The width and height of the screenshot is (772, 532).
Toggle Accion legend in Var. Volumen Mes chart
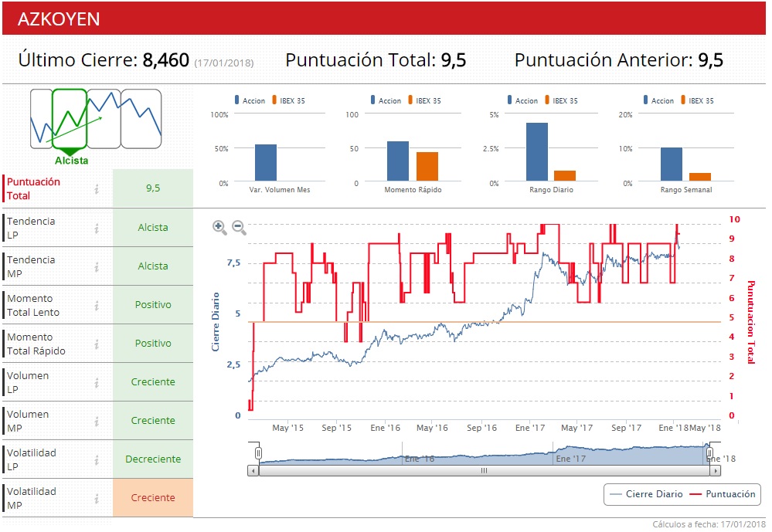(x=250, y=100)
